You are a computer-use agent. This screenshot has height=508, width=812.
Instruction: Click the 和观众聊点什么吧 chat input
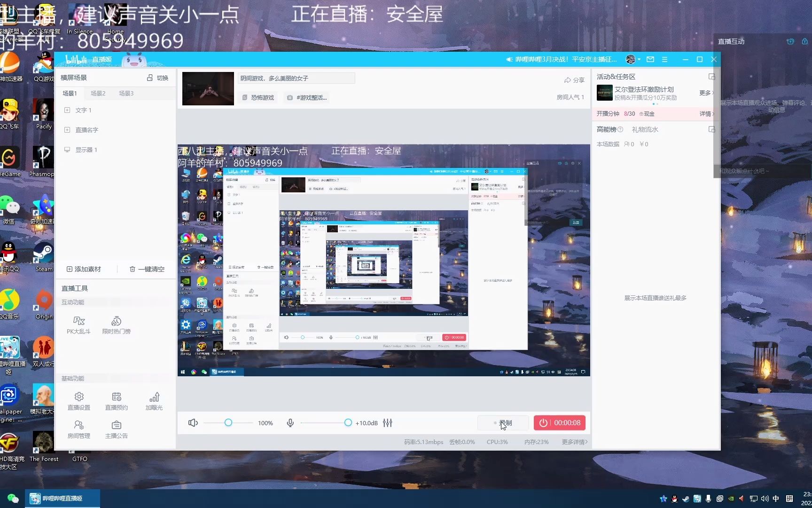pyautogui.click(x=763, y=171)
